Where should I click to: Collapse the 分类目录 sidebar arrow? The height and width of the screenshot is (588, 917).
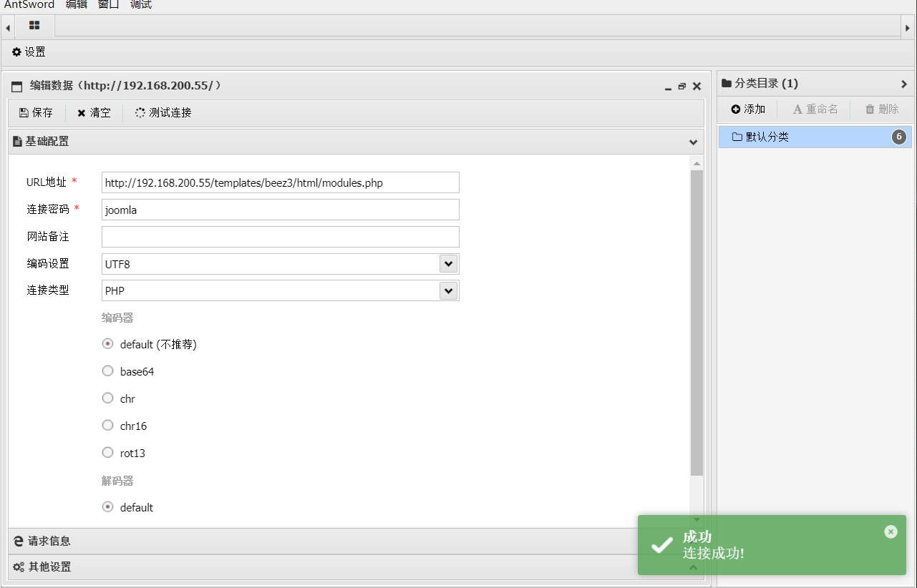[904, 84]
